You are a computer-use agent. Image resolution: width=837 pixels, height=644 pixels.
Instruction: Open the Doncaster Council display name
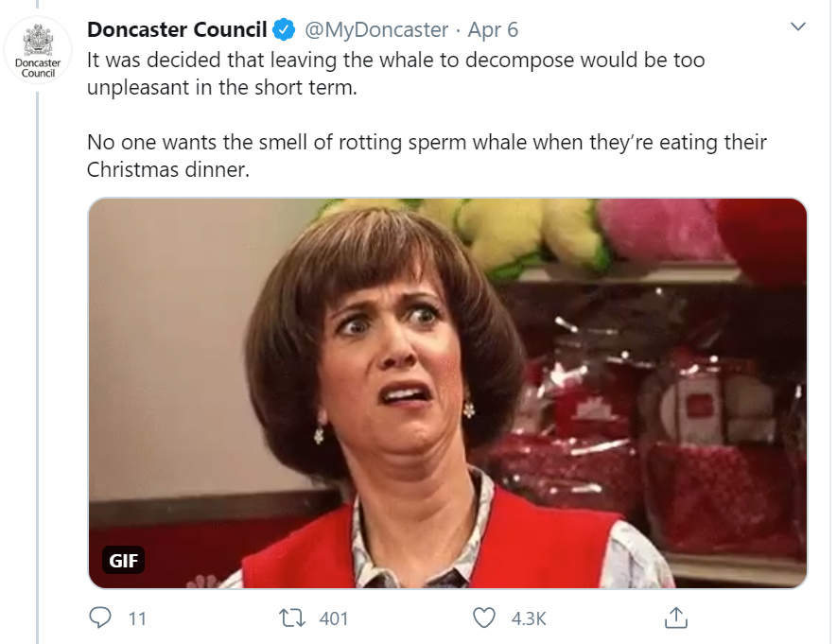[177, 29]
